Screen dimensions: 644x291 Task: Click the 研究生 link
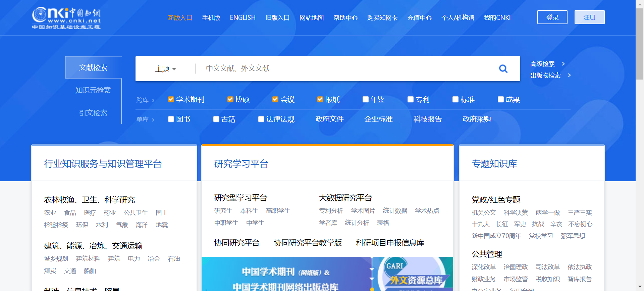tap(223, 211)
